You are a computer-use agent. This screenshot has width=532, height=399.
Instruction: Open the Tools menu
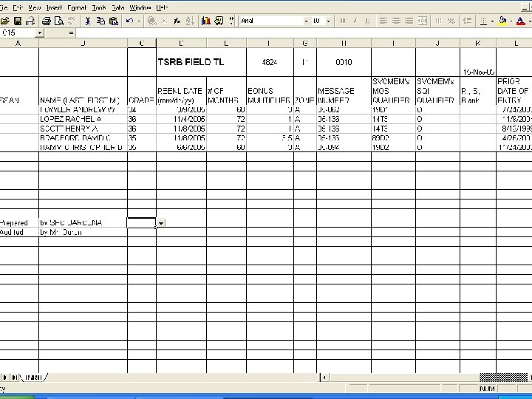99,7
